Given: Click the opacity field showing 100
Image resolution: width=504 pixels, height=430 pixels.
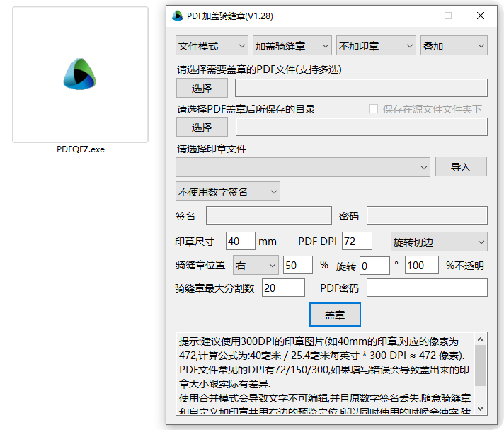Looking at the screenshot, I should click(422, 265).
